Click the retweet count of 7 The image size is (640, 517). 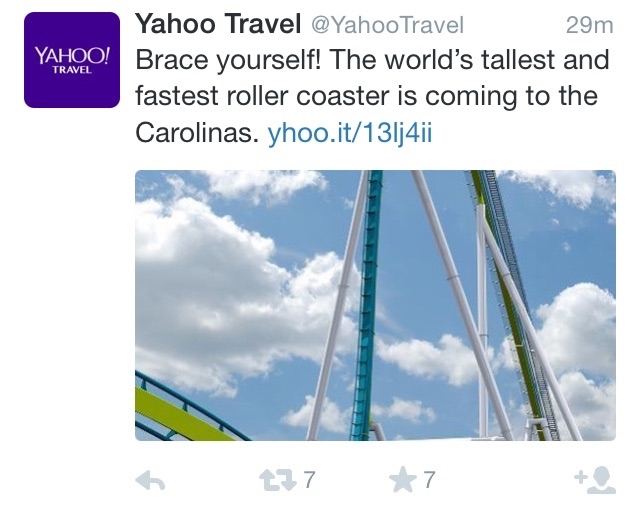310,480
